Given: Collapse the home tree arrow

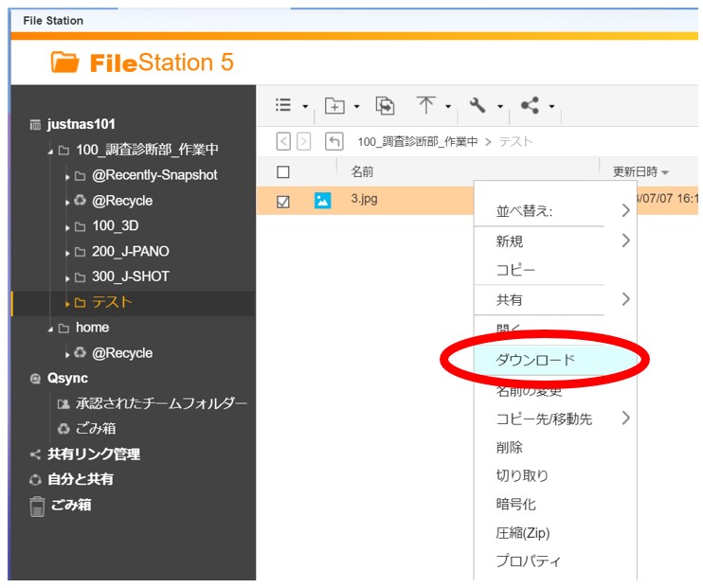Looking at the screenshot, I should point(50,330).
